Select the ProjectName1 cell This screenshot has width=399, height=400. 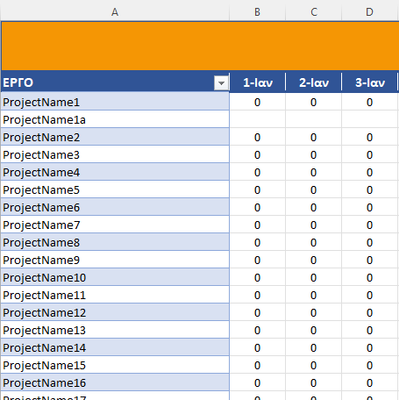115,102
